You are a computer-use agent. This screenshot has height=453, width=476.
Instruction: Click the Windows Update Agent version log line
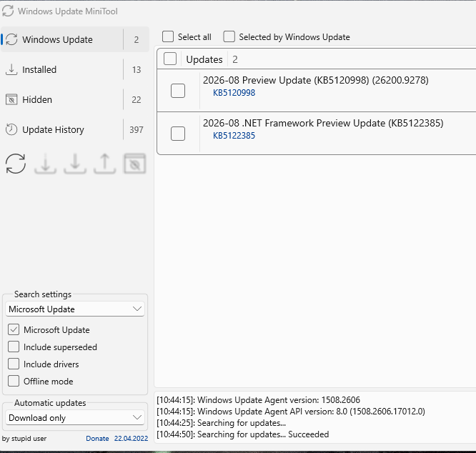click(258, 400)
